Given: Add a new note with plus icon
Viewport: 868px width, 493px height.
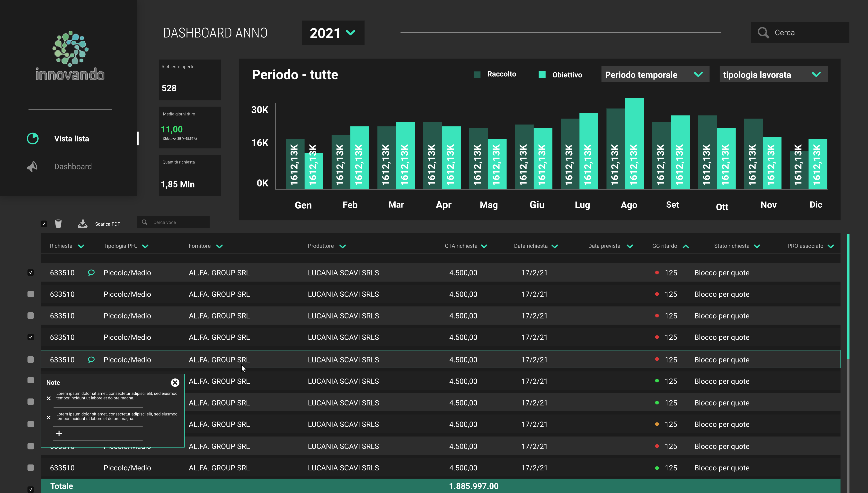Looking at the screenshot, I should coord(59,433).
